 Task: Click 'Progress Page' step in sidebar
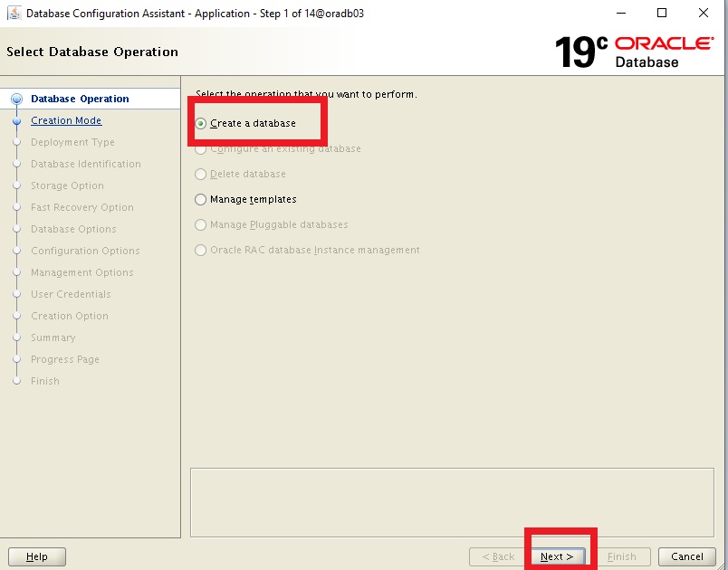(65, 359)
